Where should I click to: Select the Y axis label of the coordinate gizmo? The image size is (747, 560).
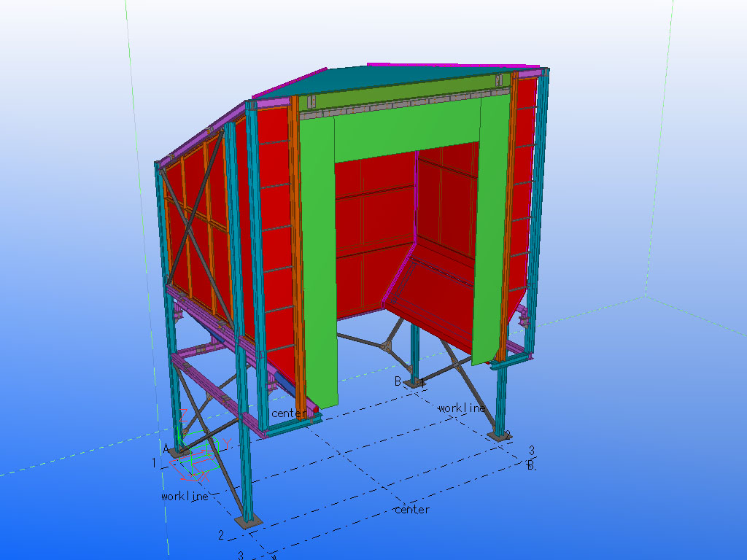pos(227,444)
